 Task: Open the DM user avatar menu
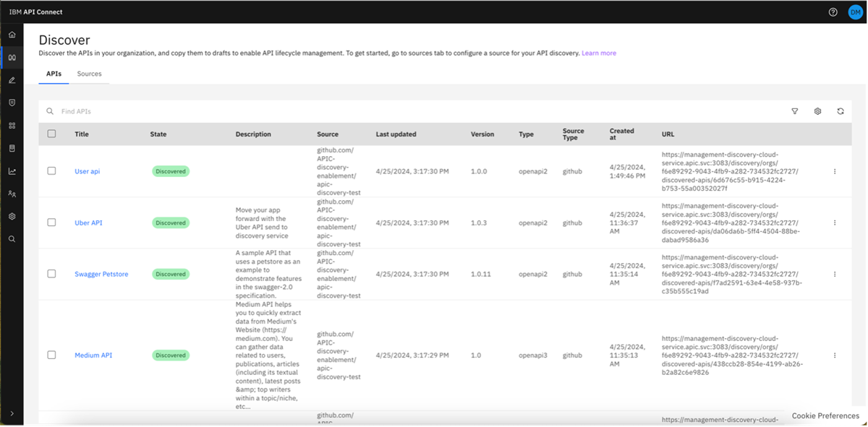(854, 12)
